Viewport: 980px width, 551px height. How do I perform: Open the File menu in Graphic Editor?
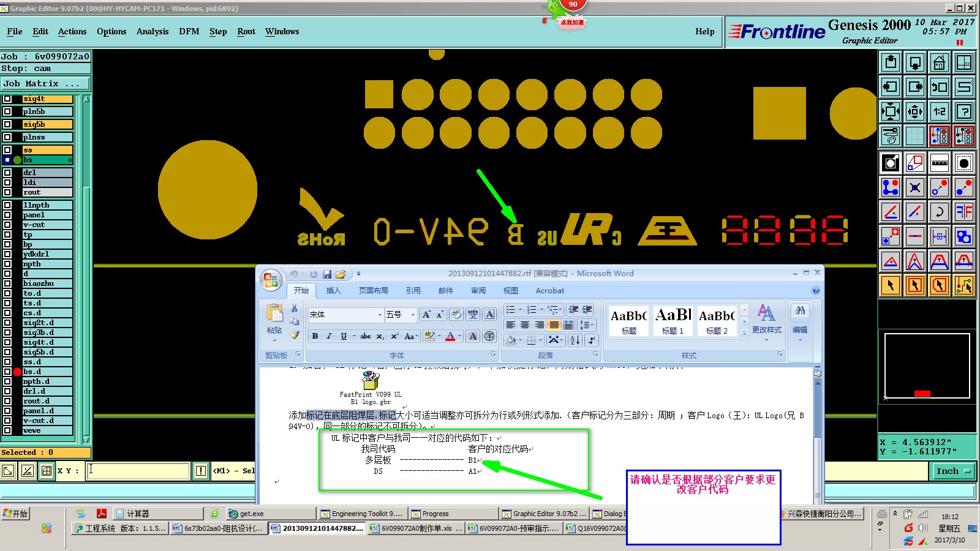tap(15, 32)
